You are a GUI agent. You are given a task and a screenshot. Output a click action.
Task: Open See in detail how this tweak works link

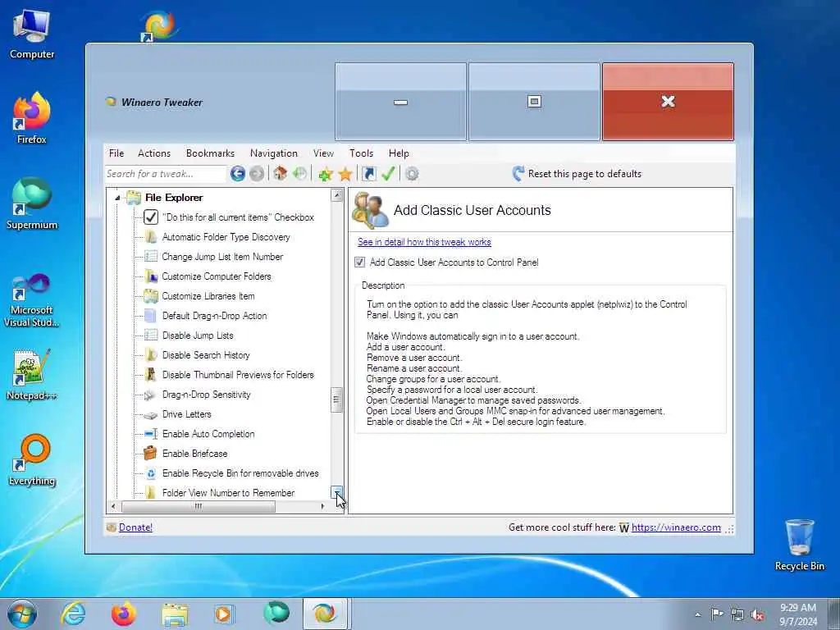(424, 242)
